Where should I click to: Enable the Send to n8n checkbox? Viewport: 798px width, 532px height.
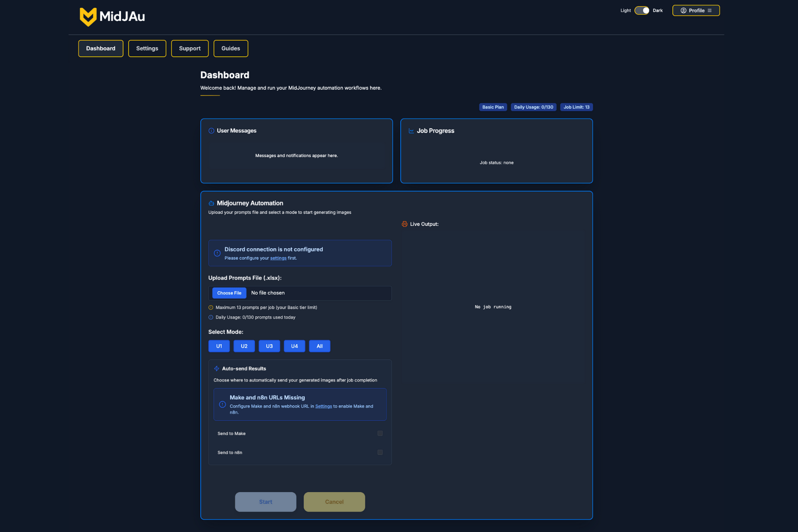379,452
